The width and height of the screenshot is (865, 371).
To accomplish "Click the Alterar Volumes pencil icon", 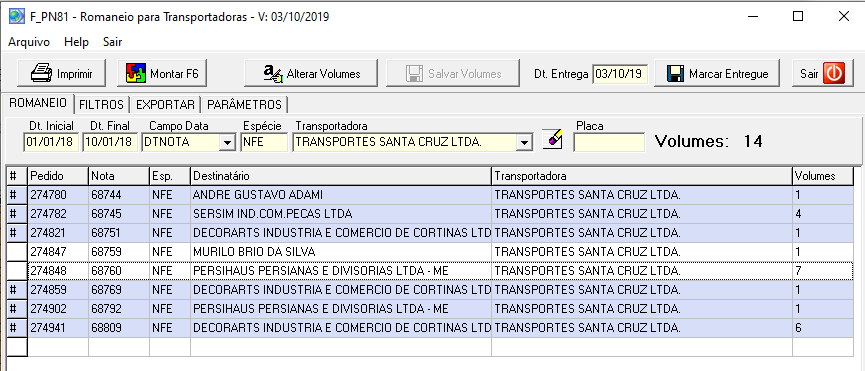I will 273,73.
